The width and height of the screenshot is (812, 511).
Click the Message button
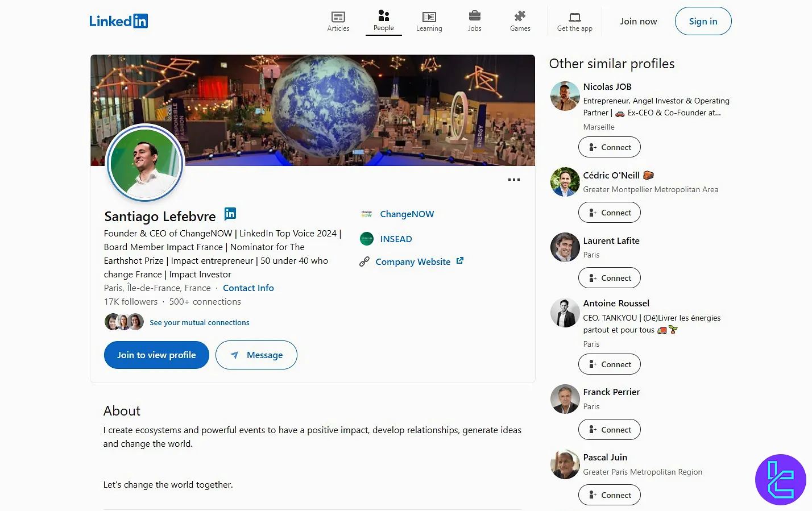pos(256,355)
